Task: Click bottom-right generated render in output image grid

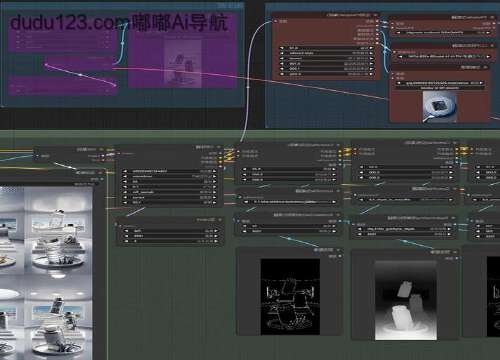Action: tap(59, 320)
